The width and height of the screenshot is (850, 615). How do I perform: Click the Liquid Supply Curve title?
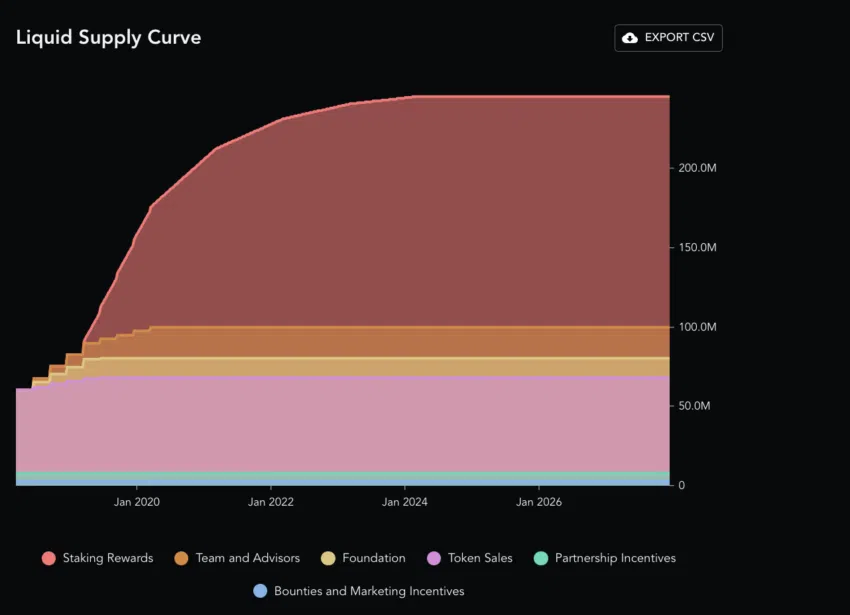point(108,37)
